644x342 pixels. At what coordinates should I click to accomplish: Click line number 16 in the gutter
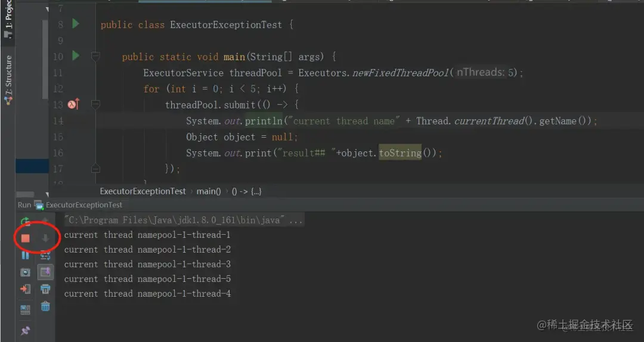(x=58, y=153)
